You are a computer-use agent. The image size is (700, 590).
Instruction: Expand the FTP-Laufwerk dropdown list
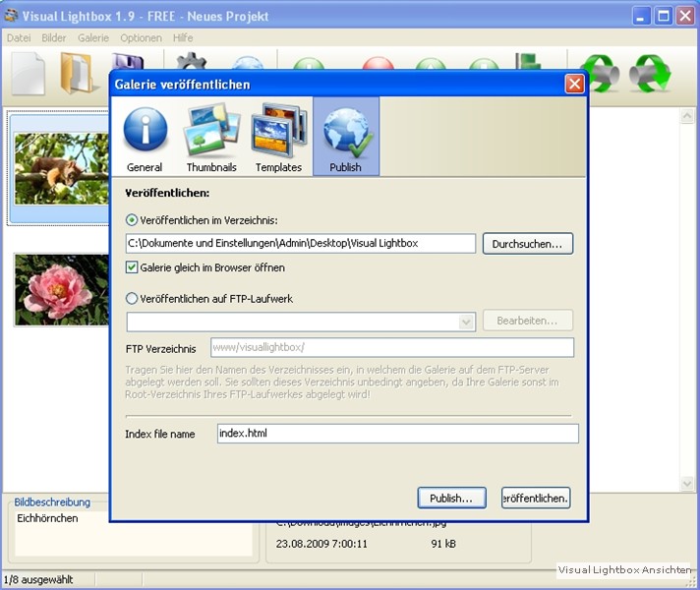[x=466, y=322]
